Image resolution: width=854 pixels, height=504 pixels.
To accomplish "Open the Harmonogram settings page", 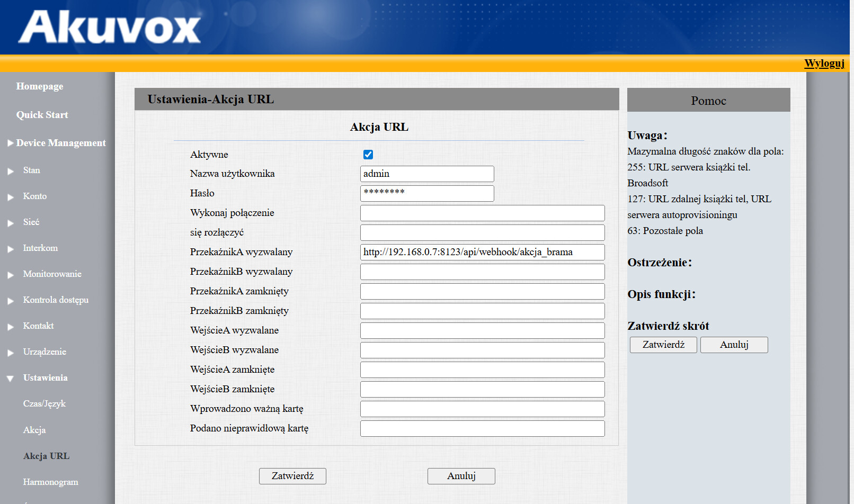I will coord(50,482).
